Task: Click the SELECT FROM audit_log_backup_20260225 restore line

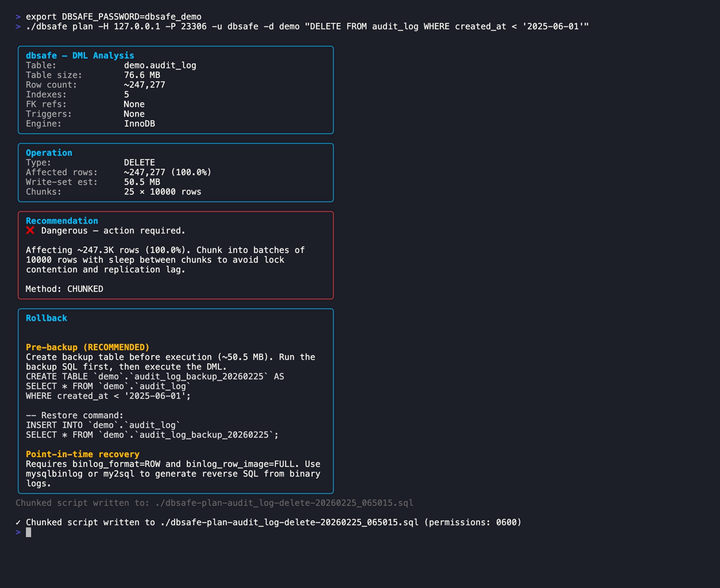Action: [152, 434]
